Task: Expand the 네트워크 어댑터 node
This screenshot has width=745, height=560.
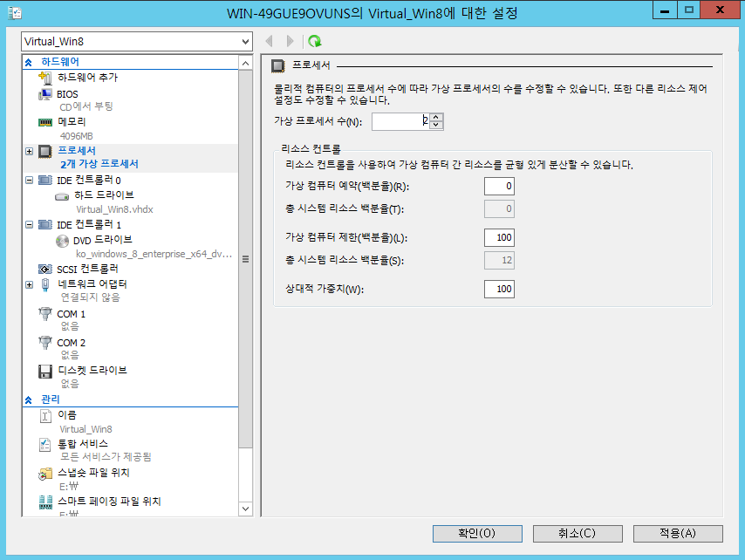Action: coord(30,284)
